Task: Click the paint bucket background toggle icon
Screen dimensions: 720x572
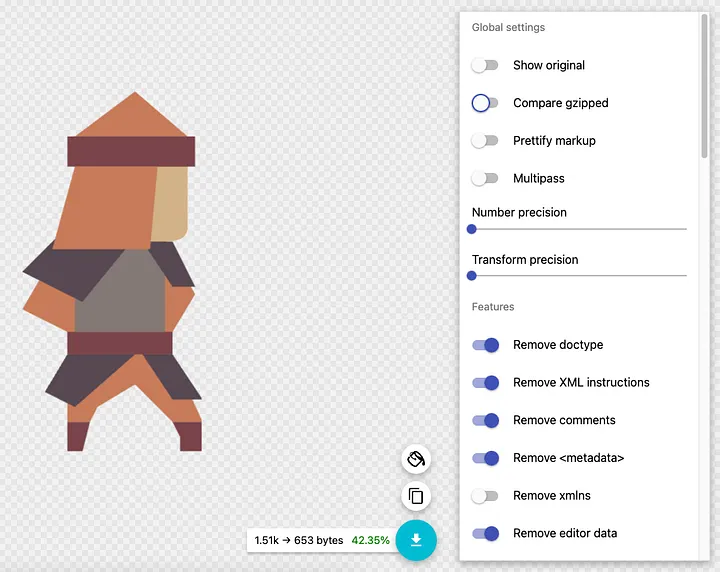Action: coord(416,459)
